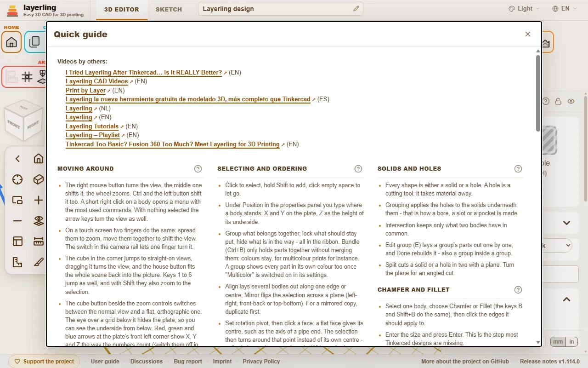The width and height of the screenshot is (588, 368).
Task: Click the Layerling design name field
Action: 280,9
